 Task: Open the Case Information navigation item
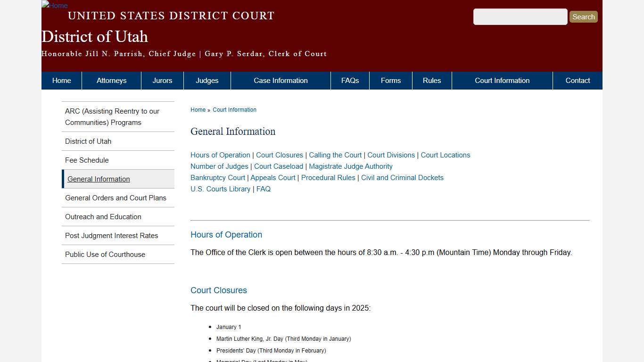tap(281, 80)
